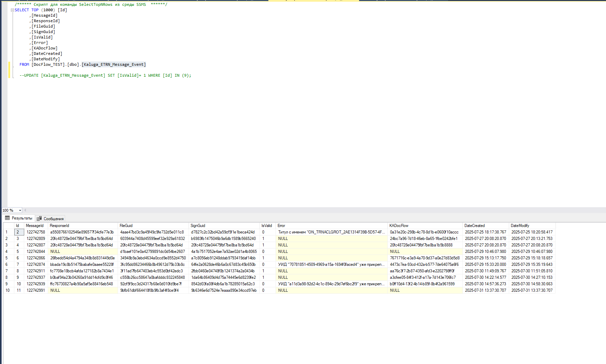Click the commented --UPDATE statement line
Screen dimensions: 606x364
tap(105, 75)
